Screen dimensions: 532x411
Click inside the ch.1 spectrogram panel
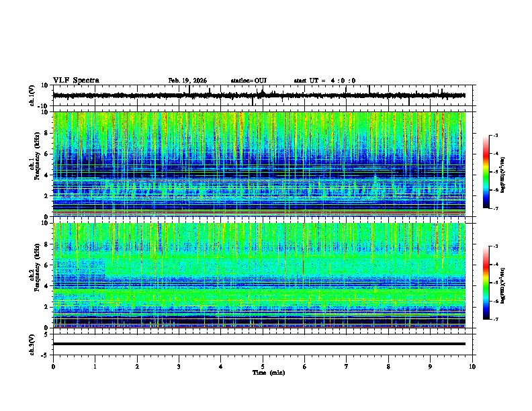coord(259,164)
